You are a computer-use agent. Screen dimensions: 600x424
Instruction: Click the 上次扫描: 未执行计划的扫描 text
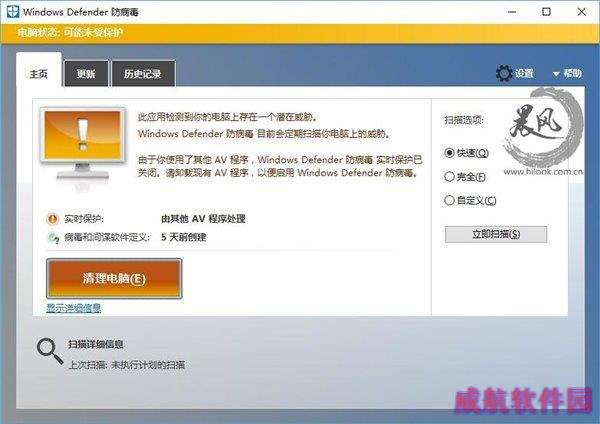127,365
